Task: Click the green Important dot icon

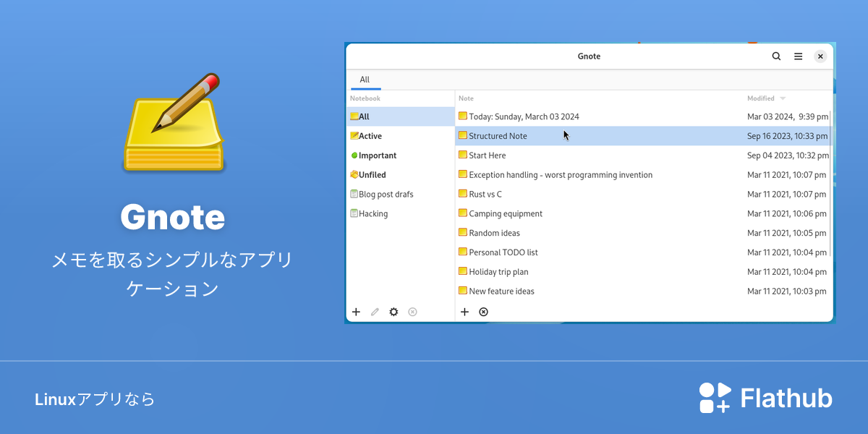Action: (354, 156)
